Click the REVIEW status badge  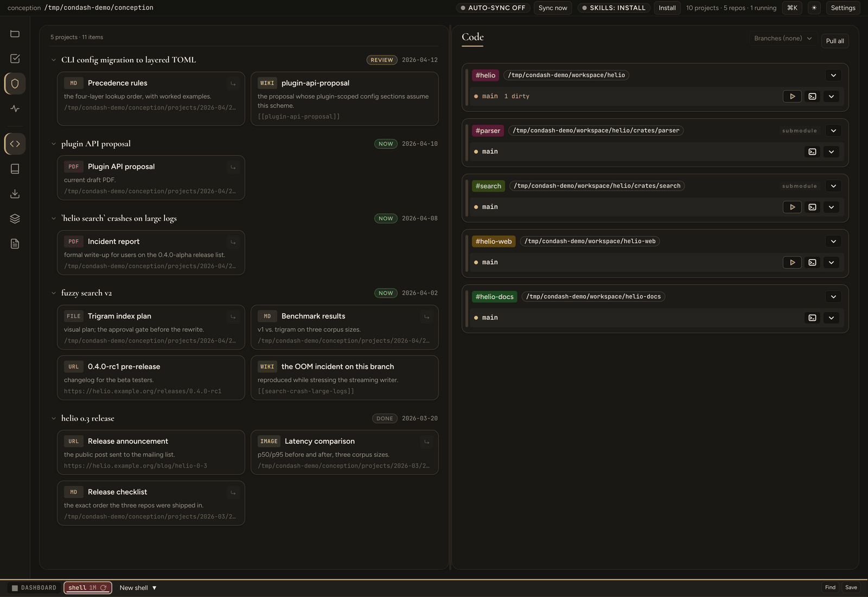(382, 60)
